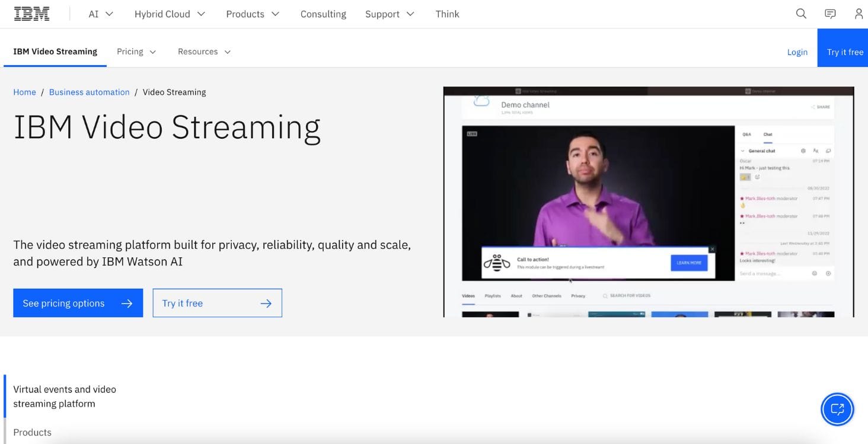Screen dimensions: 868x444
Task: Click the SHARE icon in demo
Action: coord(820,107)
